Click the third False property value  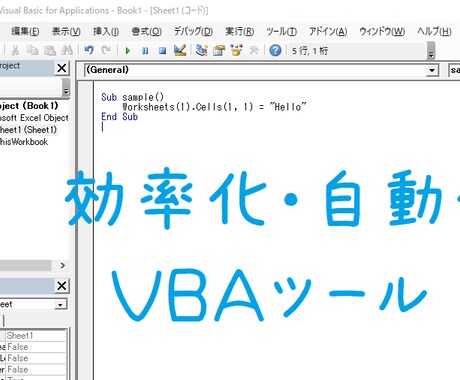click(x=36, y=369)
